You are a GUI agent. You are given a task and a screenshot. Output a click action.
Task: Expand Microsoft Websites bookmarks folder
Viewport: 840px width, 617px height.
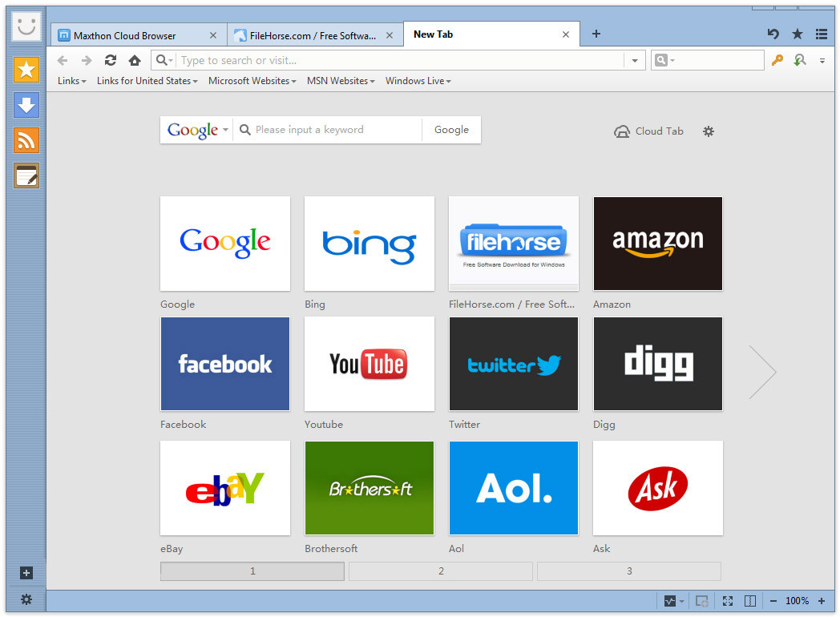point(252,81)
